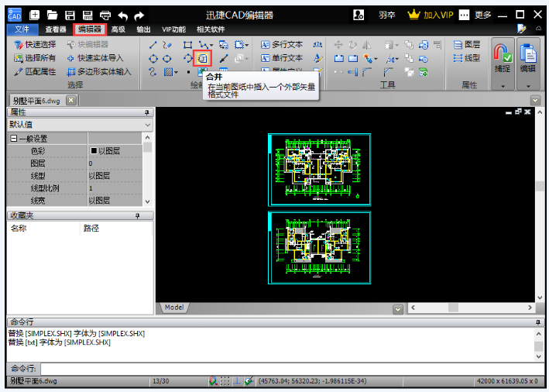Click the Save floppy disk icon
The image size is (549, 392).
[70, 15]
